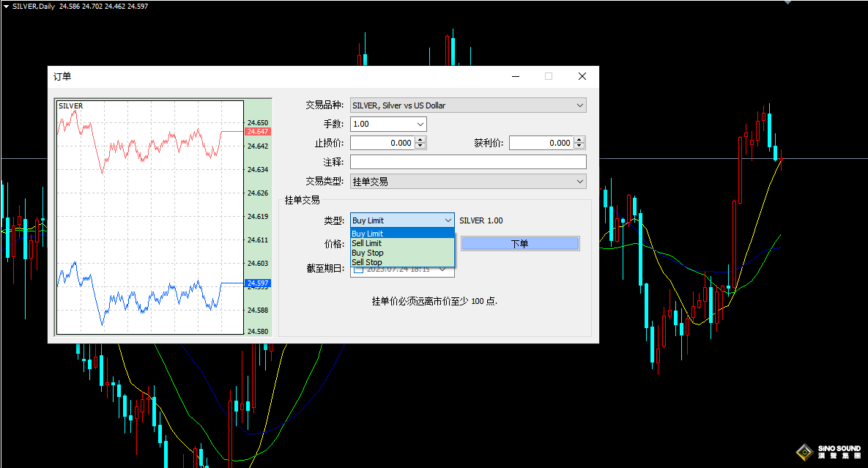Decrease stop loss (止损价) with down arrow
Image resolution: width=868 pixels, height=468 pixels.
(x=420, y=146)
